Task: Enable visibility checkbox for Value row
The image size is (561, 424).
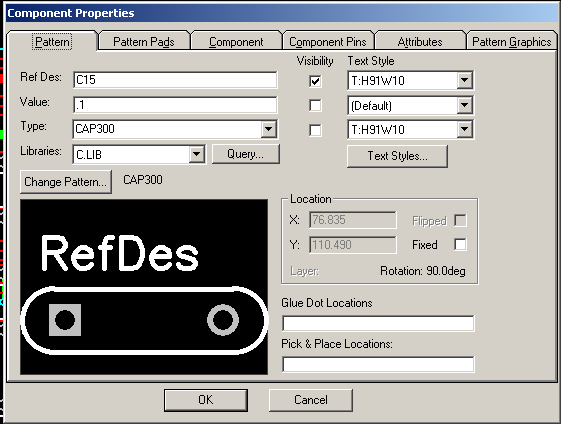Action: [315, 106]
